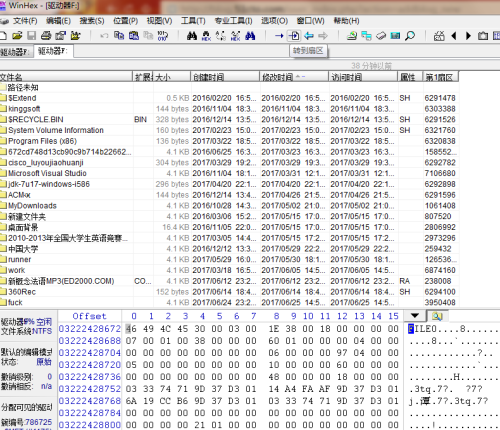Sort by 文件名 column header
The width and height of the screenshot is (500, 430).
tap(66, 77)
